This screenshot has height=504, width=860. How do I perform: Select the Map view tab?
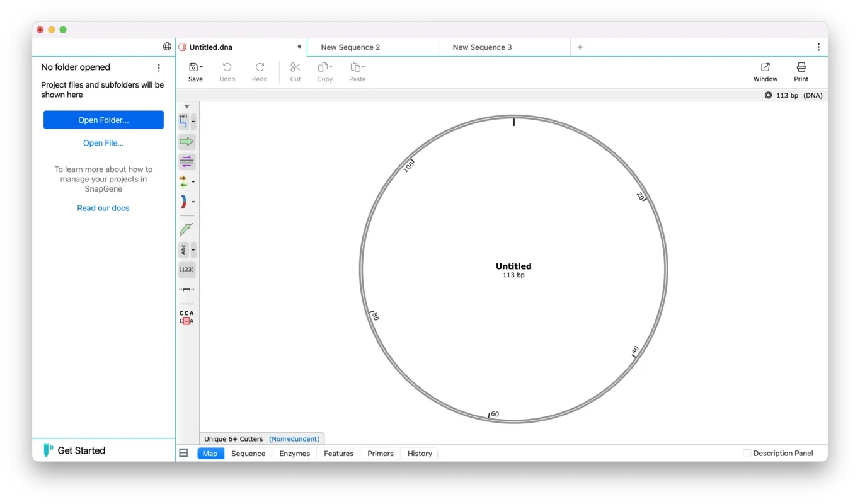[x=210, y=454]
